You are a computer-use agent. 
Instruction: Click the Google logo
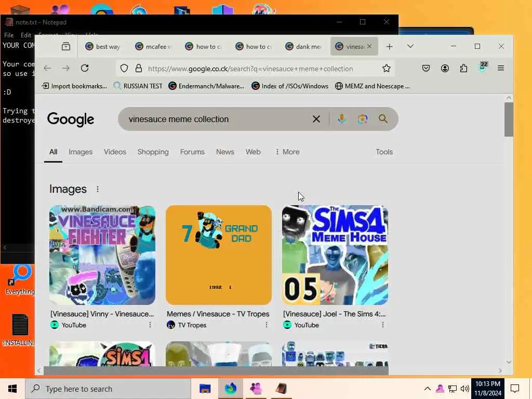(71, 119)
